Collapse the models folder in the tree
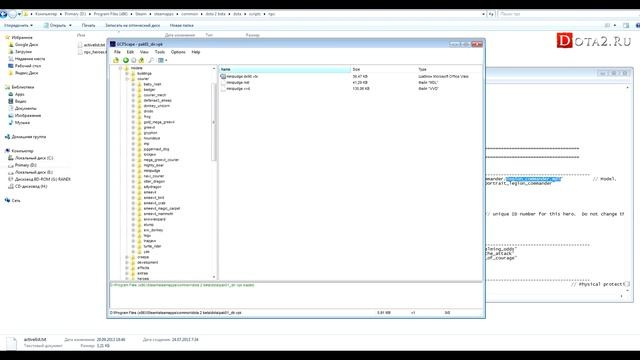The image size is (640, 360). [x=121, y=68]
